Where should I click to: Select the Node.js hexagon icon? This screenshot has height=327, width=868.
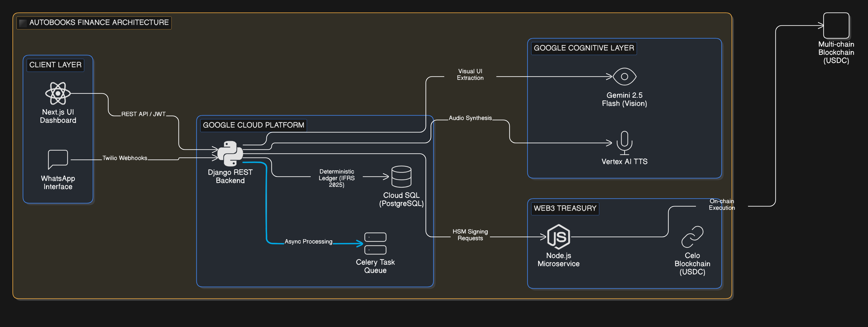[x=558, y=237]
